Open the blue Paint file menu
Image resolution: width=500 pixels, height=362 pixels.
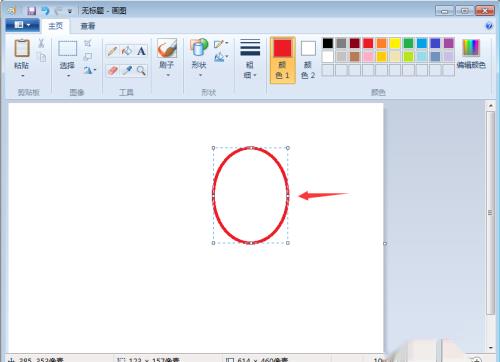[22, 25]
